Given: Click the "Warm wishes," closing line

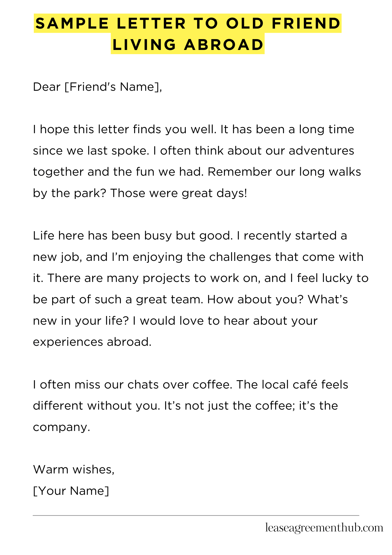Looking at the screenshot, I should pos(73,470).
